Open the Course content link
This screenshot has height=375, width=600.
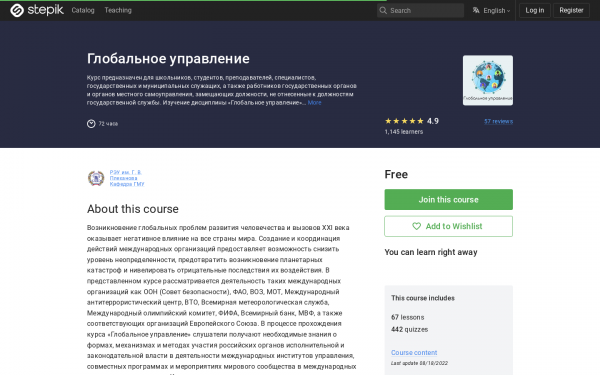point(414,352)
